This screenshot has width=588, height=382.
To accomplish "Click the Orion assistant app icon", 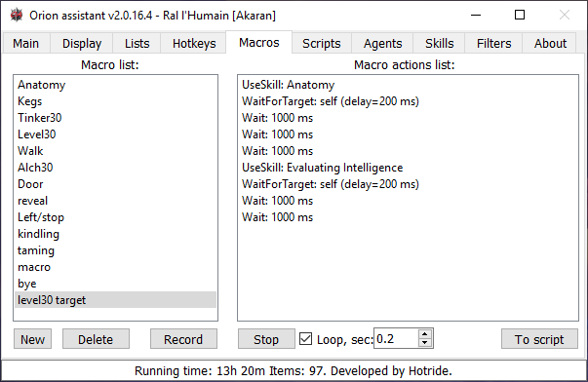I will tap(17, 15).
